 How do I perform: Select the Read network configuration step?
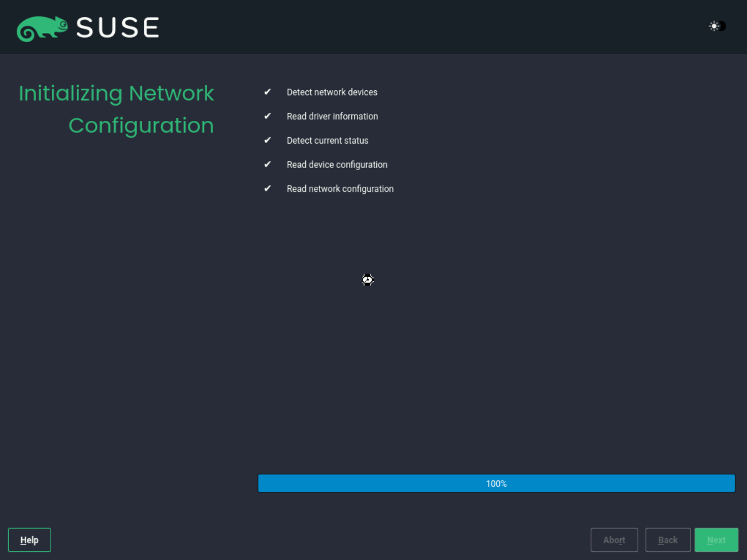click(340, 188)
